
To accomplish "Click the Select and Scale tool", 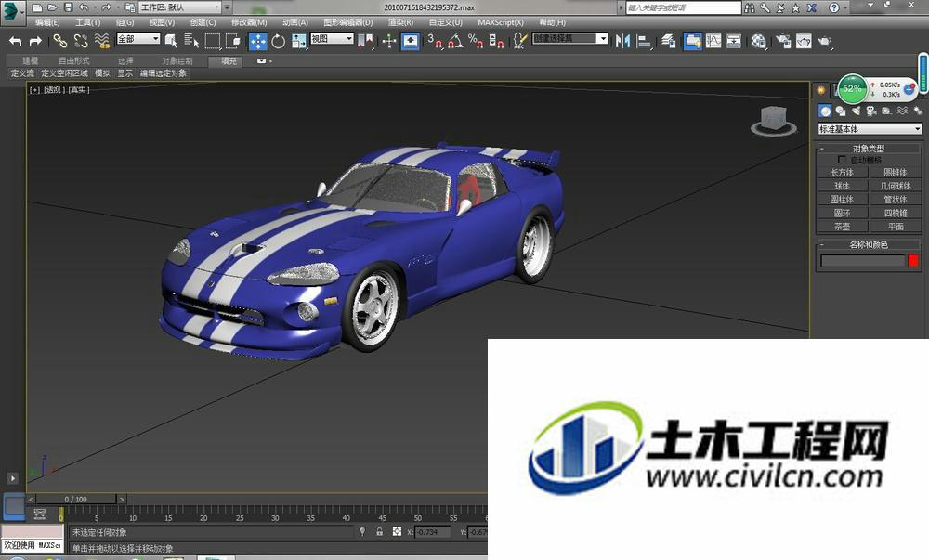I will coord(299,41).
